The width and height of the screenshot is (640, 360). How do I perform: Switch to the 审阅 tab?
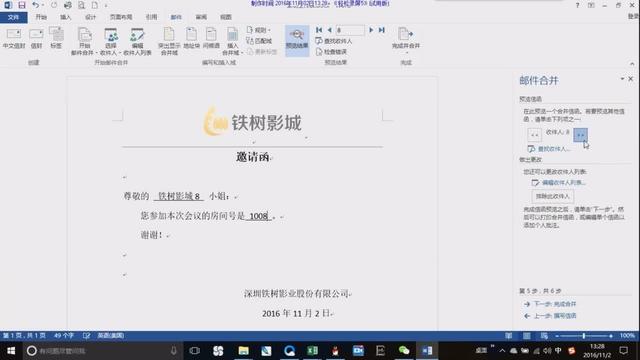point(201,17)
